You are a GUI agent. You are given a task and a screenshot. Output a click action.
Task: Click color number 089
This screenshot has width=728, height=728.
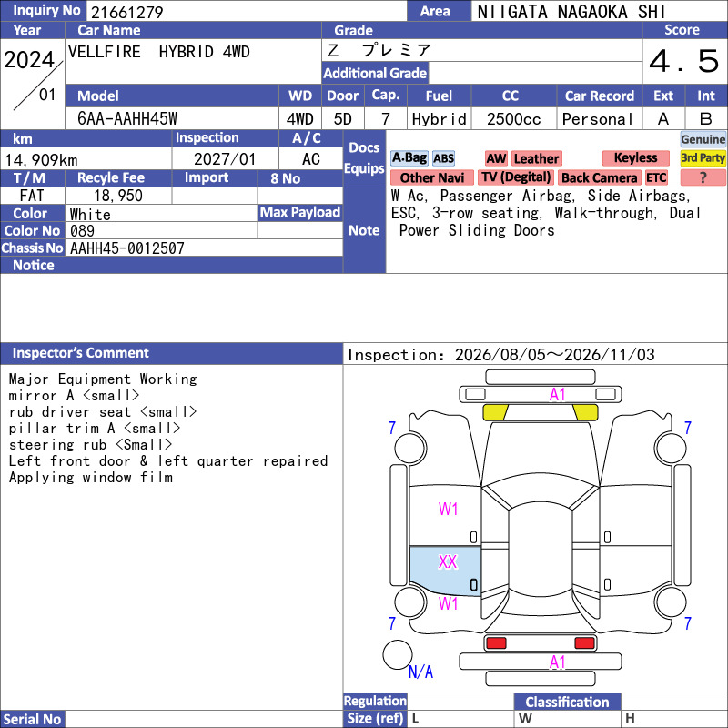click(82, 231)
